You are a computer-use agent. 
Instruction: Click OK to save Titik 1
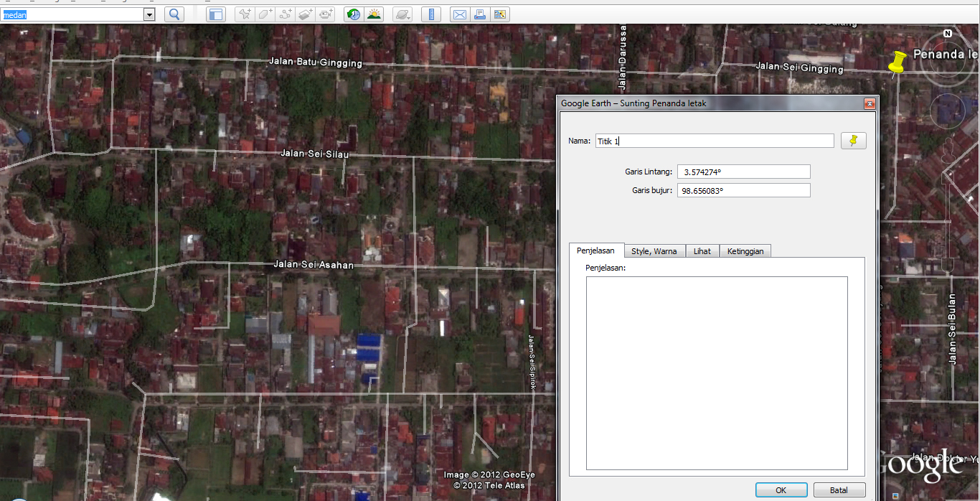[781, 490]
